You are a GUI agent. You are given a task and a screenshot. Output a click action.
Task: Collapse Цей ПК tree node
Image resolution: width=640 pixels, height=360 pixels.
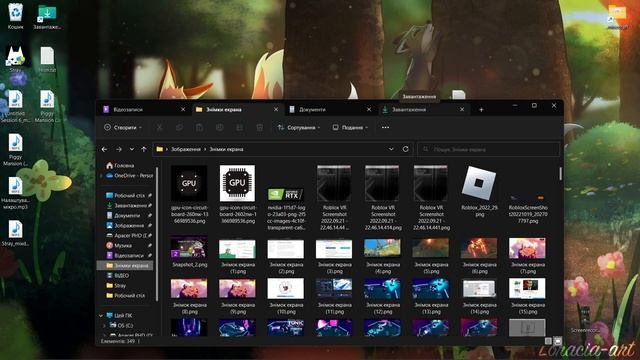point(101,316)
